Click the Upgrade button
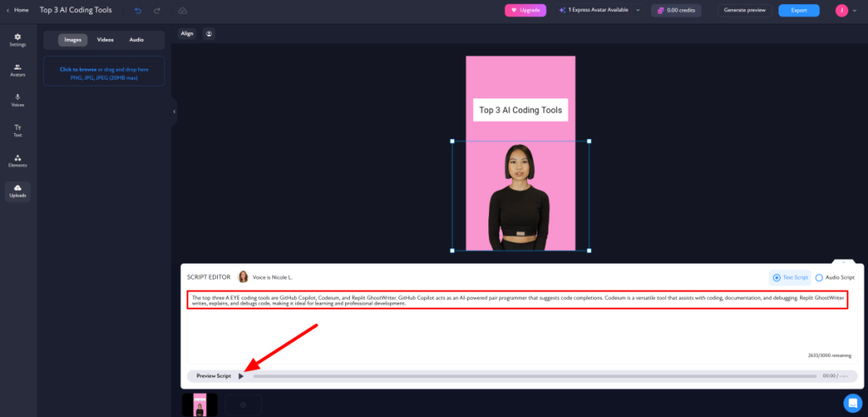The width and height of the screenshot is (868, 417). (x=526, y=10)
